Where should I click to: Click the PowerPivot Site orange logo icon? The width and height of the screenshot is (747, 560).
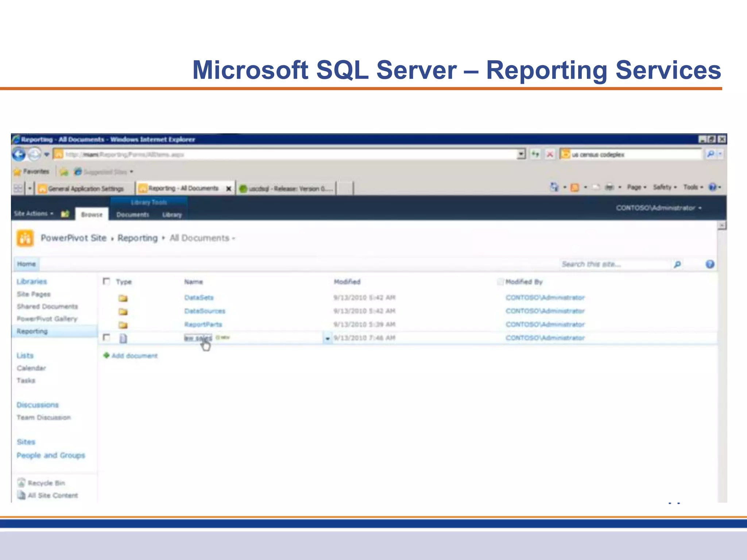25,238
